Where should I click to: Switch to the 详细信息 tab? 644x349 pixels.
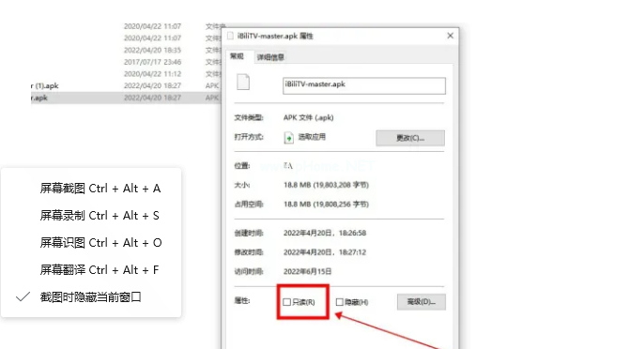tap(270, 57)
